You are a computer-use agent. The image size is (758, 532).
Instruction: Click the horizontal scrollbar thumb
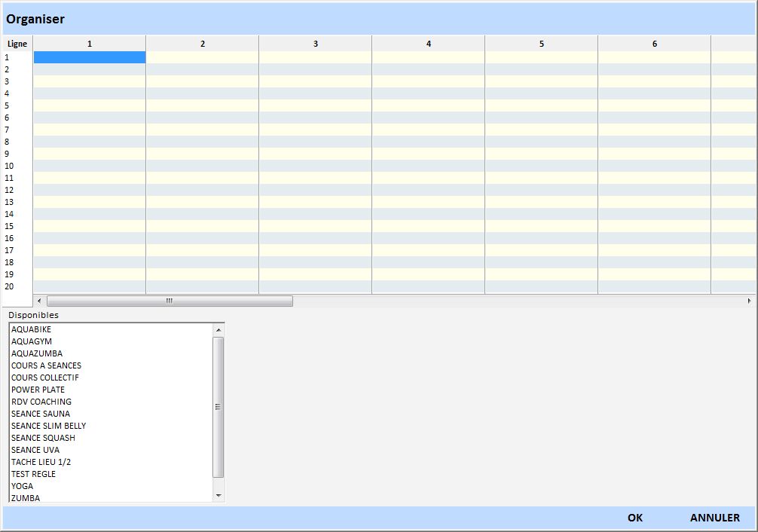[x=170, y=301]
